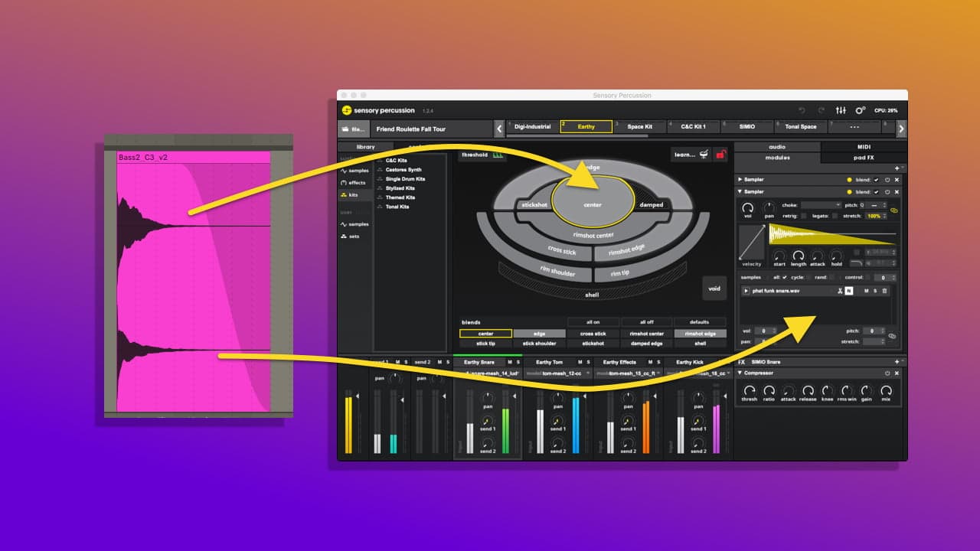Viewport: 980px width, 551px height.
Task: Switch to the MIDI tab
Action: point(864,146)
